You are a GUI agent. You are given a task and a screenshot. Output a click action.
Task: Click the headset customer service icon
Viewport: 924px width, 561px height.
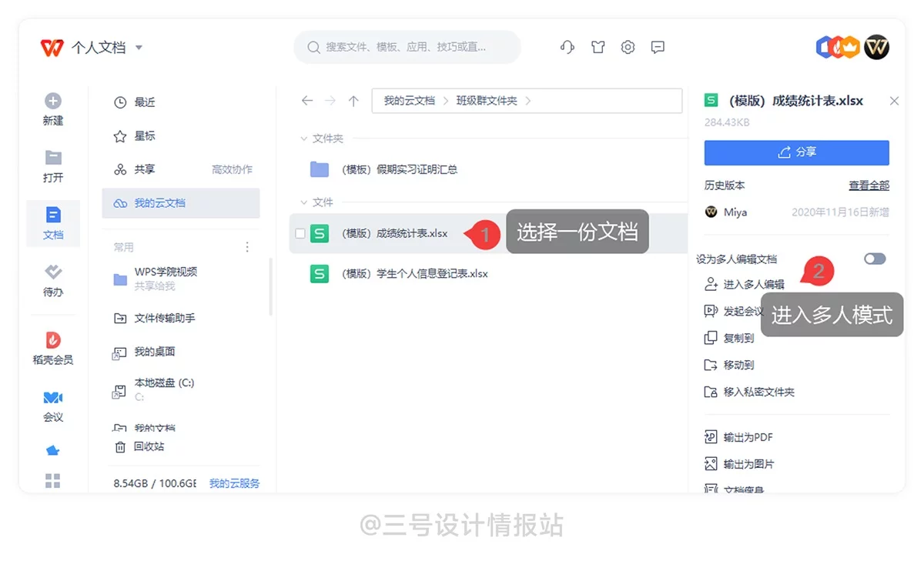coord(567,47)
